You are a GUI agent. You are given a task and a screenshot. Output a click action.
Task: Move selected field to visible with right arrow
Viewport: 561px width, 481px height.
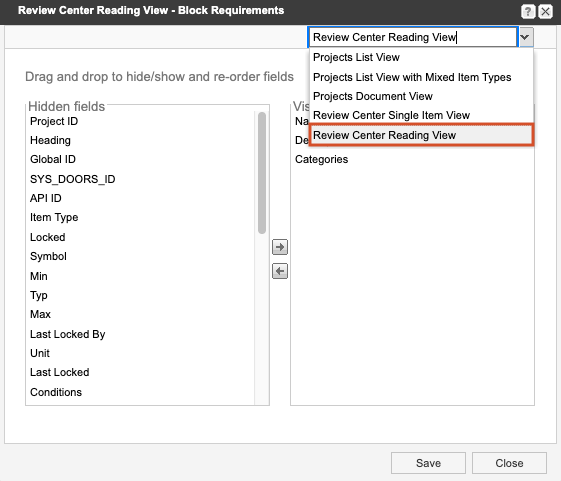point(280,247)
